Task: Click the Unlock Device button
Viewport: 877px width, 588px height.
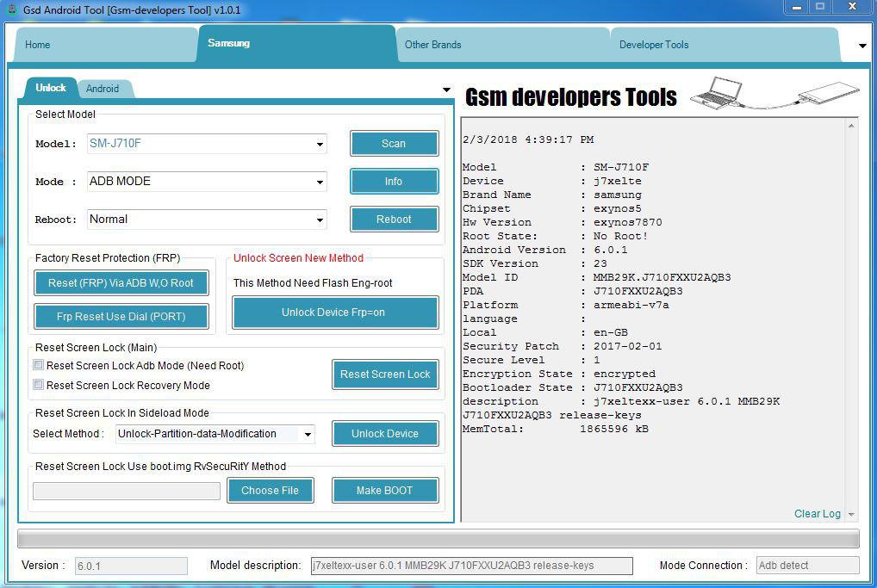Action: point(385,434)
